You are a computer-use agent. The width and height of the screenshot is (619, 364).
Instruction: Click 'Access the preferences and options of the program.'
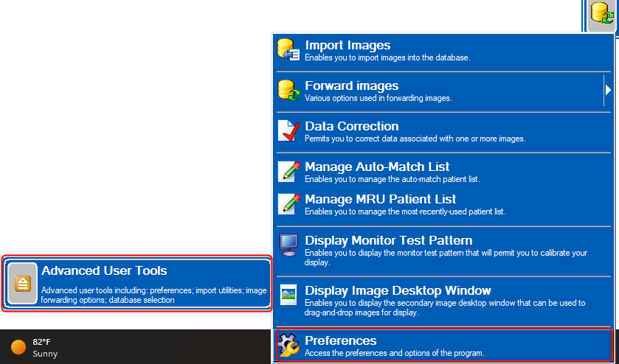395,354
